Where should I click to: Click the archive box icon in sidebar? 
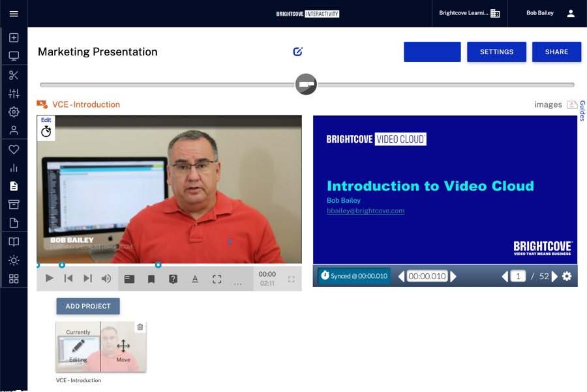14,204
